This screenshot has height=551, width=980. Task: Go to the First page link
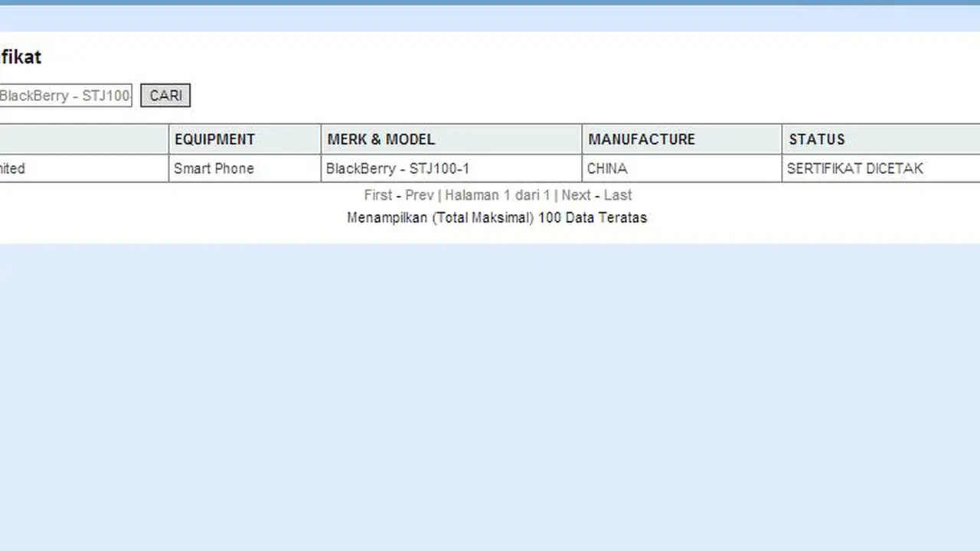(378, 195)
